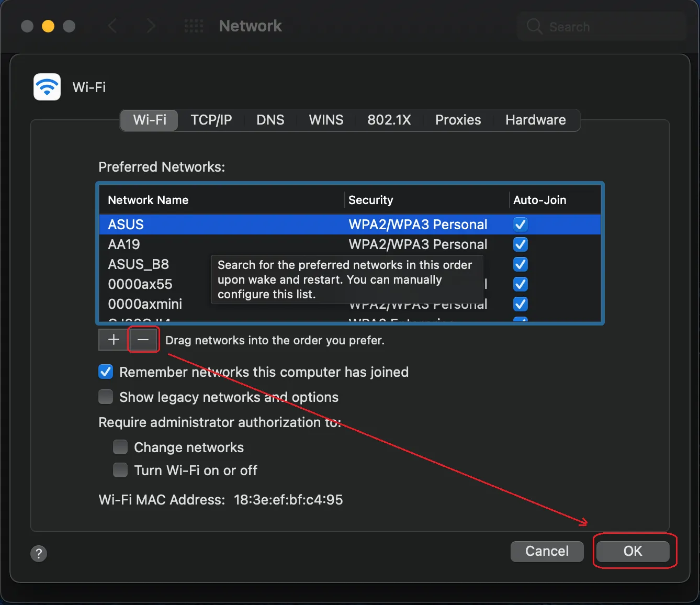Disable Auto-Join for the ASUS network

[x=520, y=225]
